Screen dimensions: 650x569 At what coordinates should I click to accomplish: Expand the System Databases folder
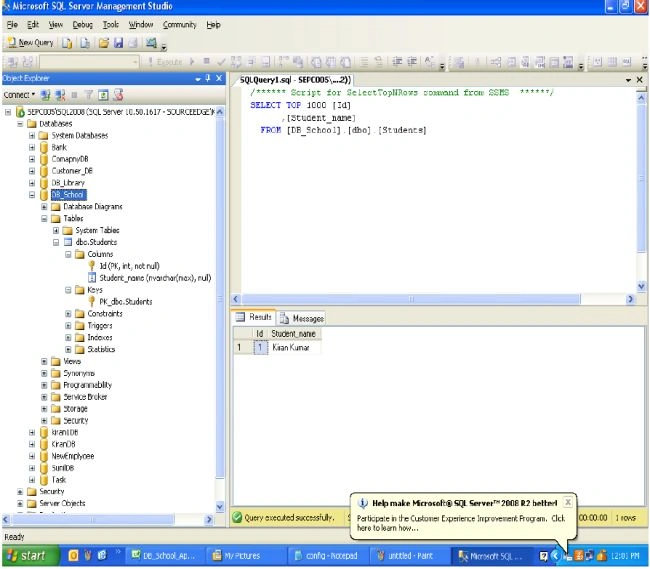pyautogui.click(x=32, y=136)
